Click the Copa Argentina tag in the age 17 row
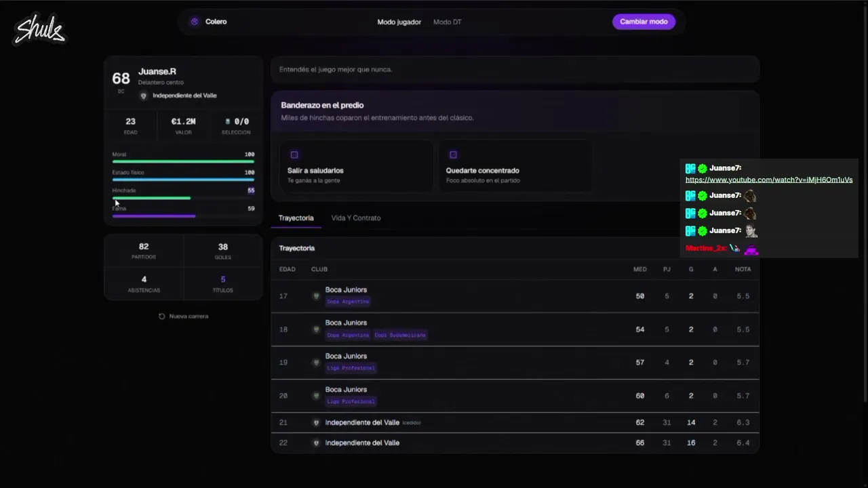 348,302
